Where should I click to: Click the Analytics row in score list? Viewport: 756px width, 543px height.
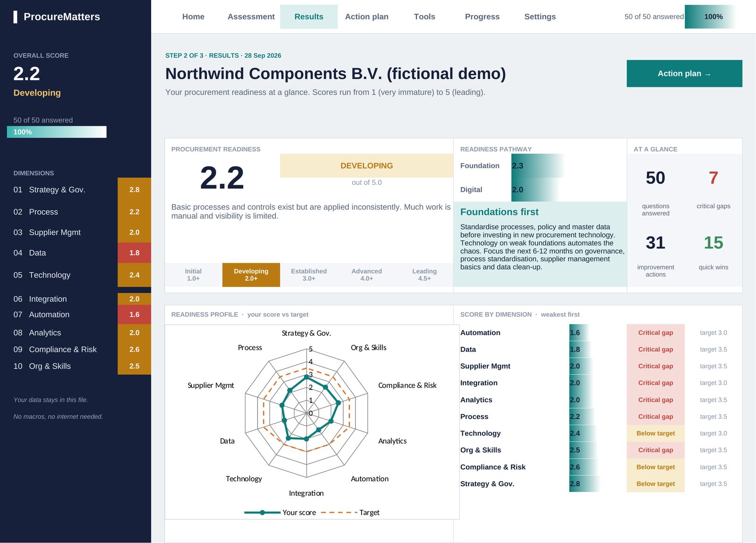pyautogui.click(x=598, y=400)
